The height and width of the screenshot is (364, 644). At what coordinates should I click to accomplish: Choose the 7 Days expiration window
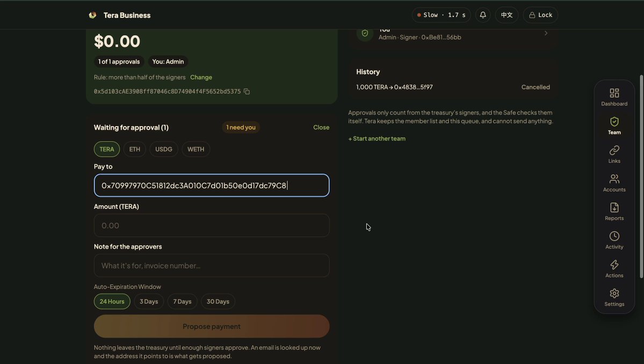coord(182,301)
